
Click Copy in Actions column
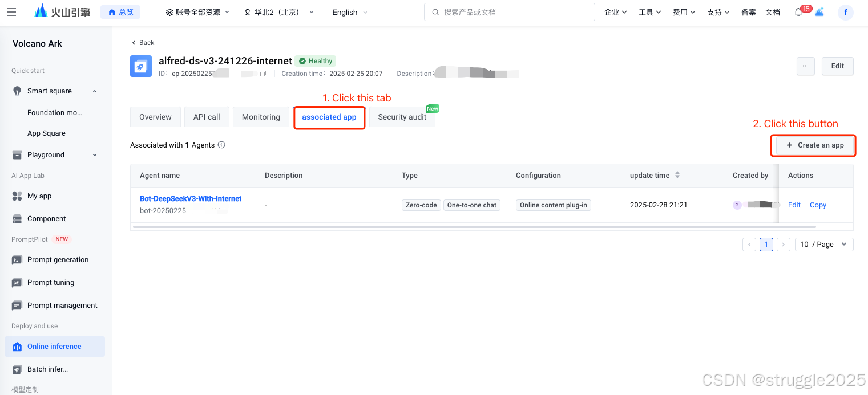point(818,205)
